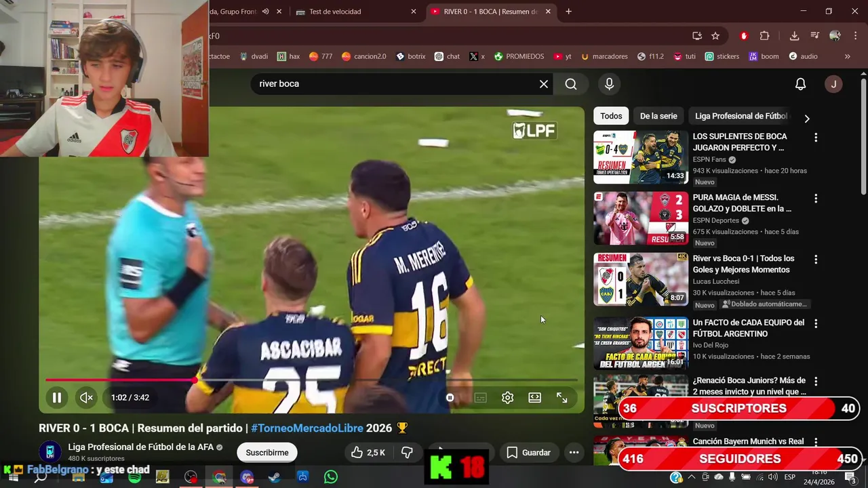Open the 14:33 Boca suplentes thumbnail
The height and width of the screenshot is (488, 868).
tap(641, 157)
